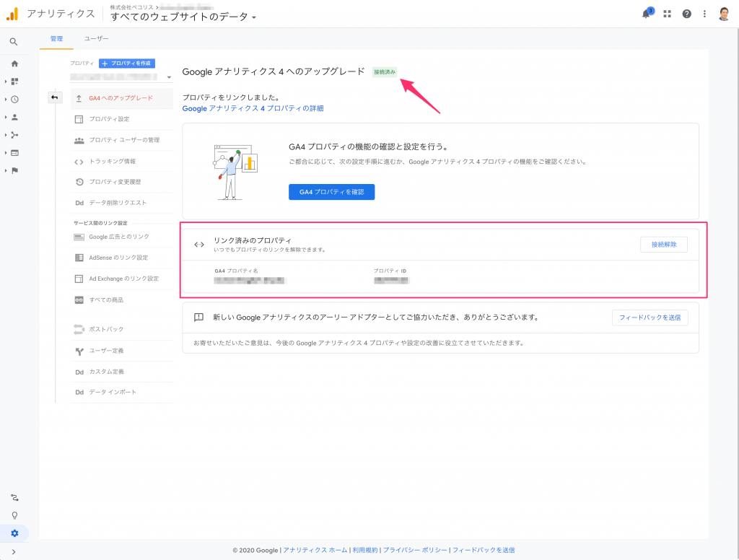Open the Google apps grid icon
Image resolution: width=739 pixels, height=560 pixels.
point(667,14)
